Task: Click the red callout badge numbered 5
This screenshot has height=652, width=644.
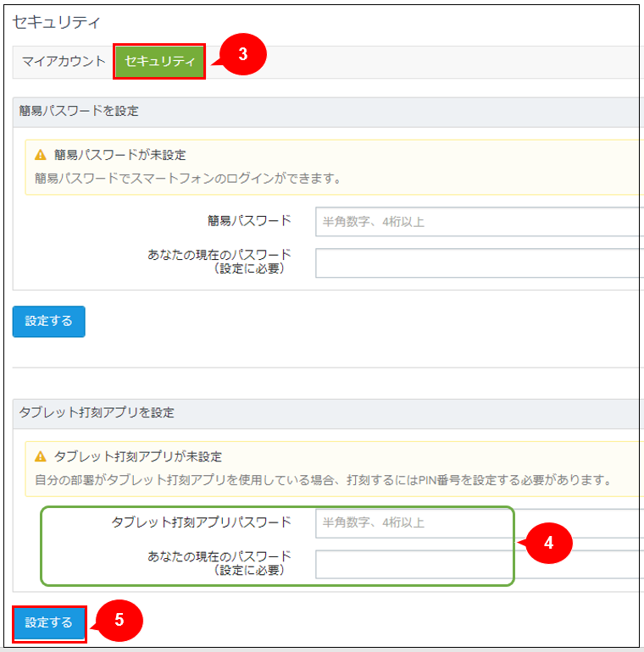Action: tap(119, 620)
